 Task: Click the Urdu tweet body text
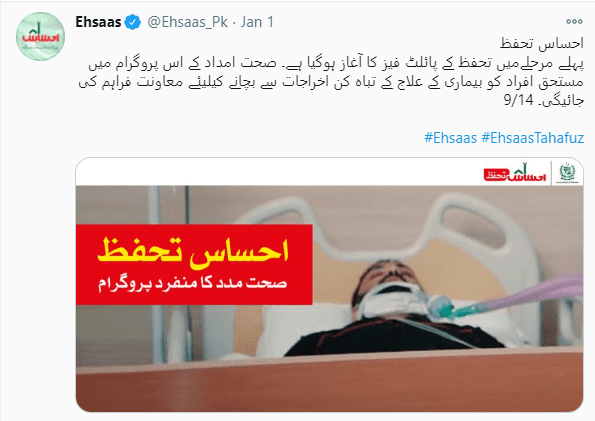(x=331, y=82)
